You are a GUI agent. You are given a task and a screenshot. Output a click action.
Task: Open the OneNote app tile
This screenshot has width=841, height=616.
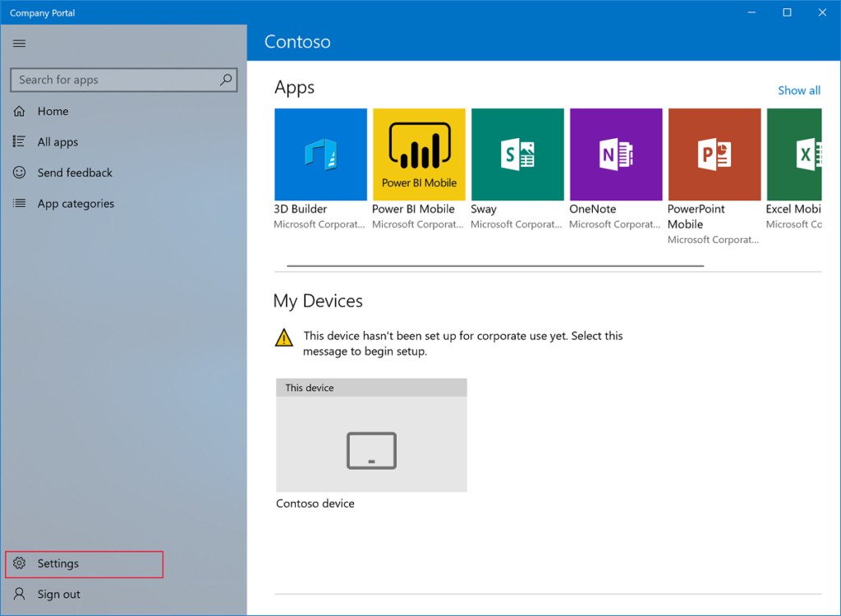tap(616, 154)
